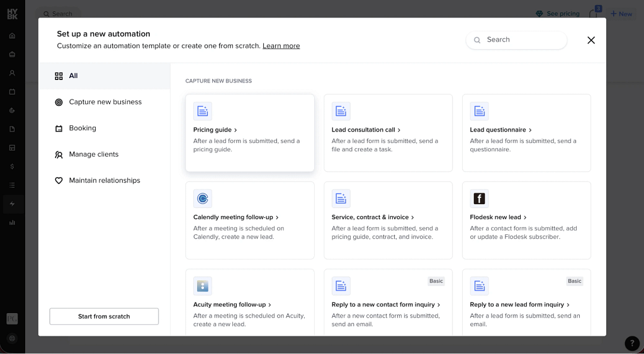Click Basic badge on lead form inquiry card
The width and height of the screenshot is (644, 354).
pyautogui.click(x=575, y=281)
